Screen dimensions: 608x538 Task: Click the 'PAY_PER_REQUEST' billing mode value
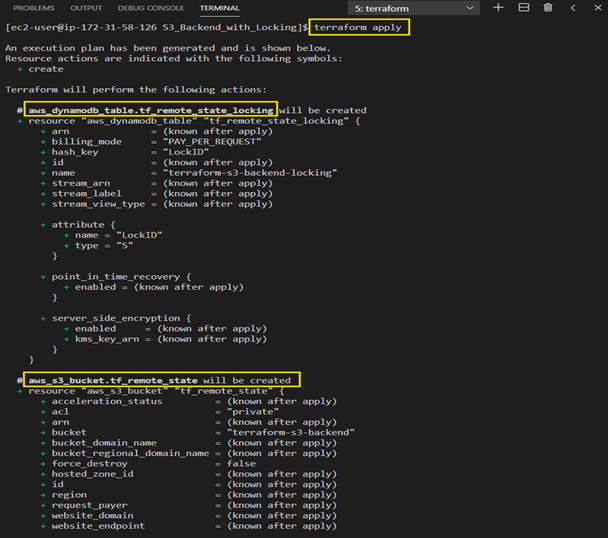212,142
